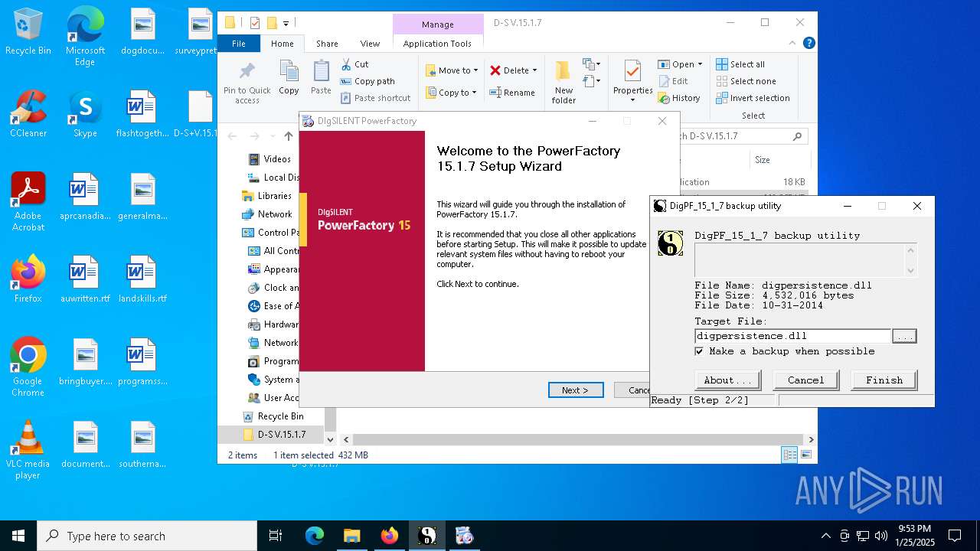This screenshot has height=551, width=980.
Task: Switch to the View ribbon tab
Action: [370, 44]
